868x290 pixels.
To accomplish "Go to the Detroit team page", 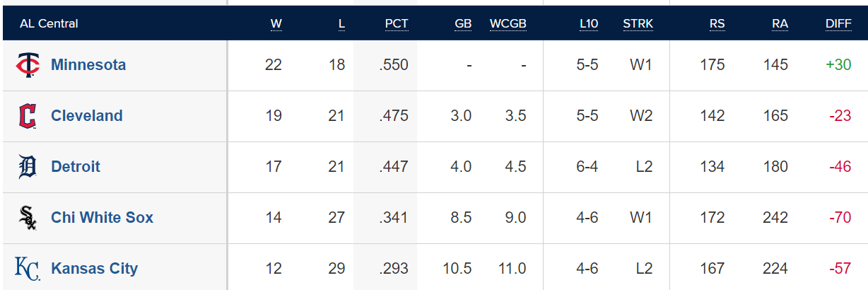I will [76, 167].
